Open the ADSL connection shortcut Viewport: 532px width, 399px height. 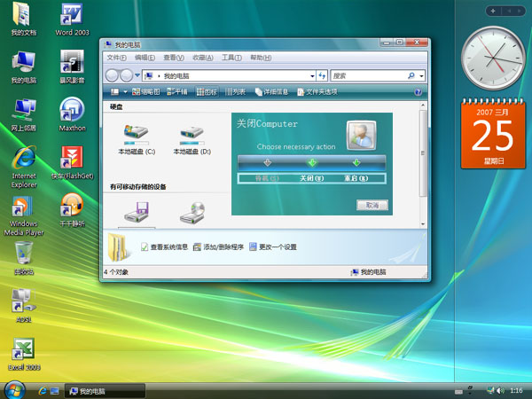24,305
